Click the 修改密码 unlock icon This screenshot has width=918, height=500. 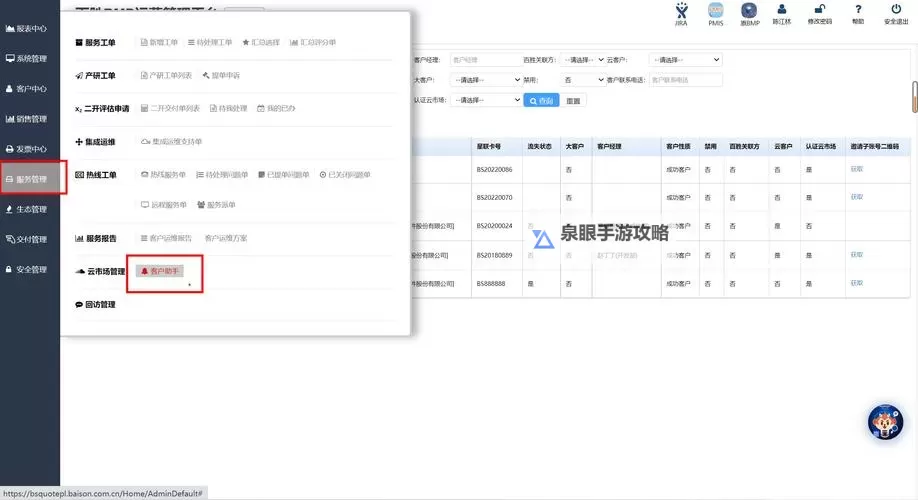(820, 9)
